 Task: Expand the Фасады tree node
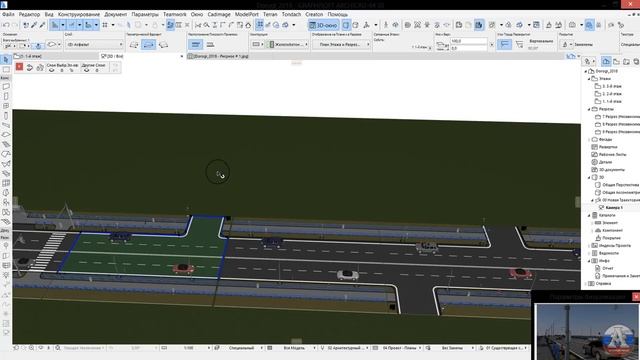click(589, 140)
